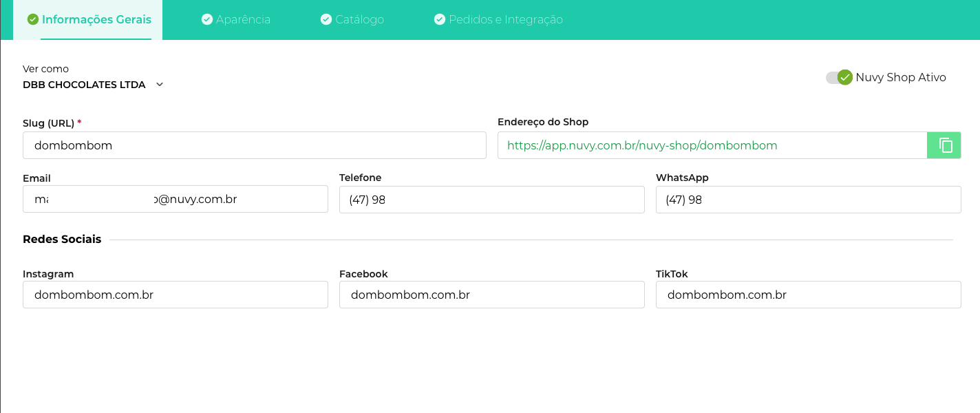This screenshot has height=413, width=980.
Task: Click the checkmark icon beside Pedidos e Integração
Action: [440, 19]
